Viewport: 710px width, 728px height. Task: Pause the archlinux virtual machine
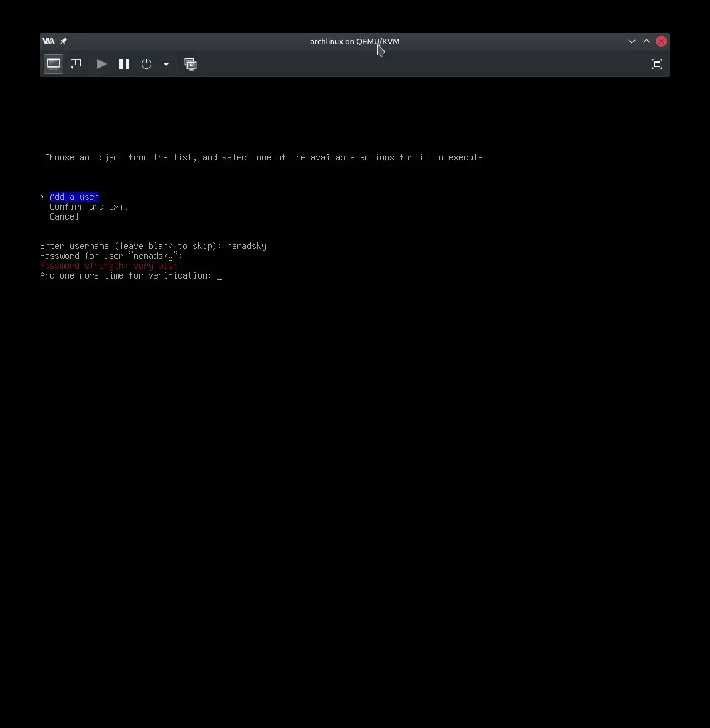[x=124, y=64]
